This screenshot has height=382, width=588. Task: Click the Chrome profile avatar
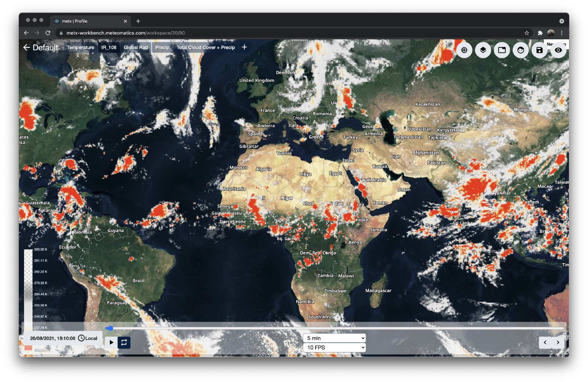[551, 33]
